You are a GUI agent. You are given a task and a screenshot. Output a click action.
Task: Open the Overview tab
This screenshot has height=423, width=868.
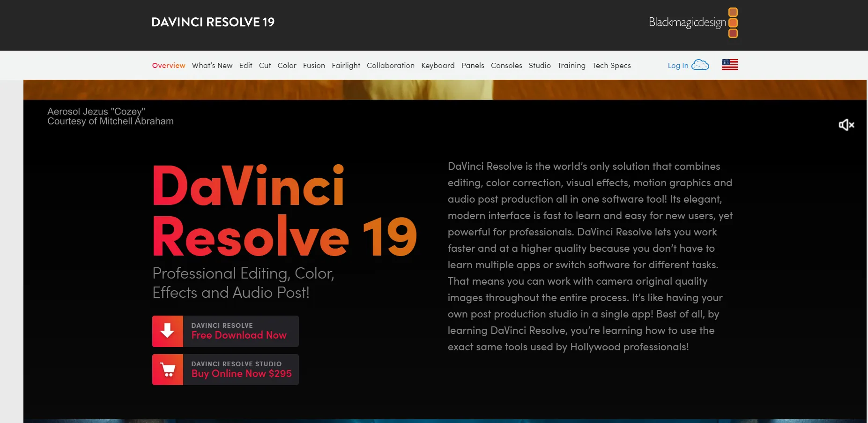pos(169,66)
